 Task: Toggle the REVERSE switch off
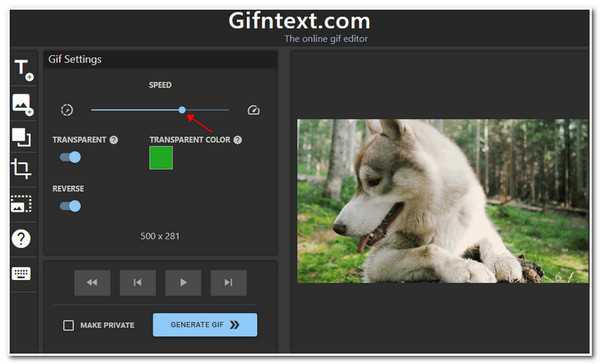(x=70, y=206)
